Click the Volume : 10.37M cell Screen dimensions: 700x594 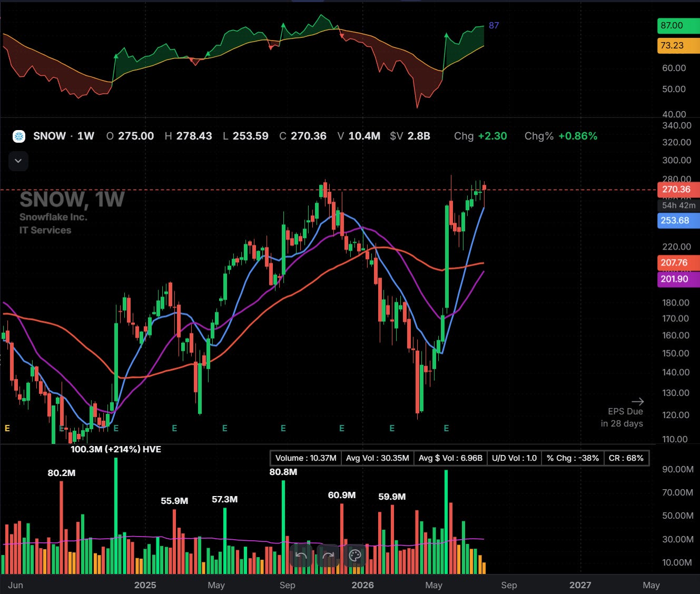coord(306,458)
